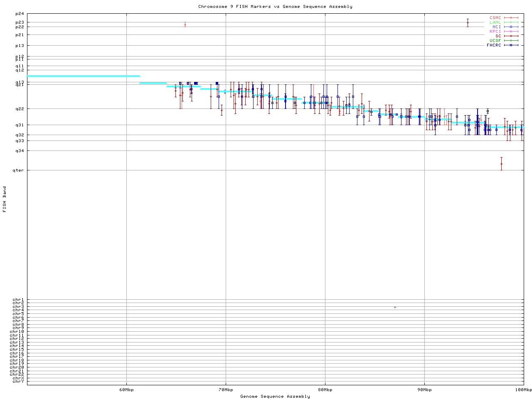The image size is (532, 399).
Task: Click the FHCRC legend marker symbol
Action: tap(511, 45)
